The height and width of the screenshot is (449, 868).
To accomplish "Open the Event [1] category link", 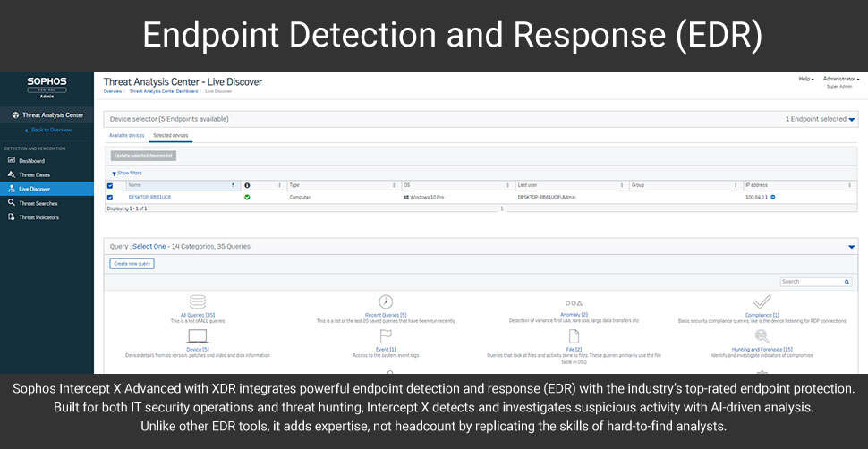I will pyautogui.click(x=386, y=350).
